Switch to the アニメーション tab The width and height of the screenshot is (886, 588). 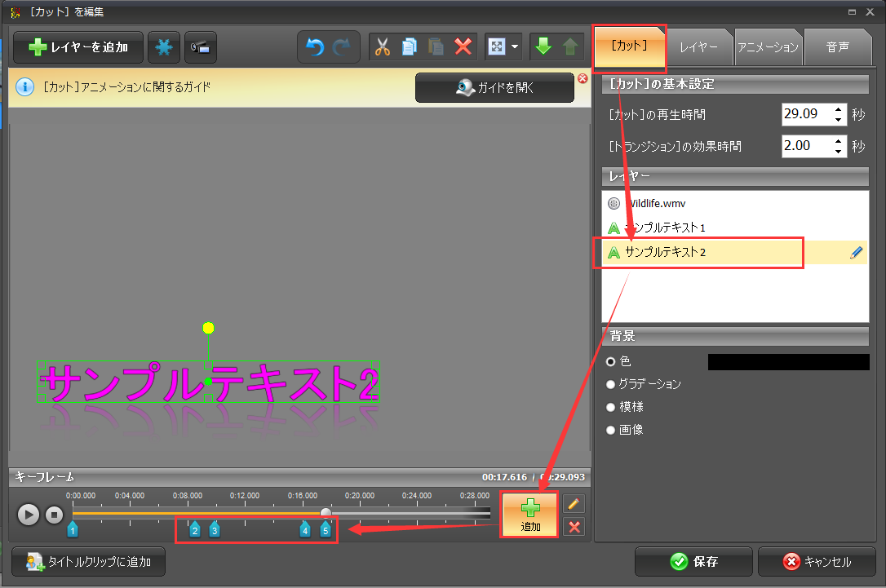[768, 46]
